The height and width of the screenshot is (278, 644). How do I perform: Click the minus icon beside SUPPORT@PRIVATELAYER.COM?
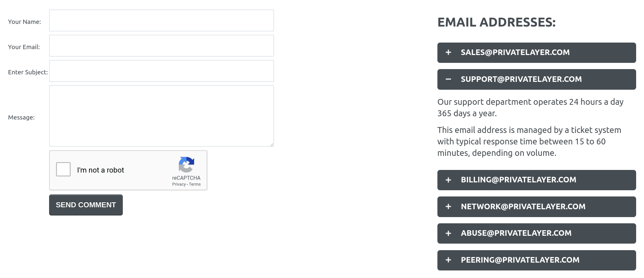pyautogui.click(x=448, y=79)
